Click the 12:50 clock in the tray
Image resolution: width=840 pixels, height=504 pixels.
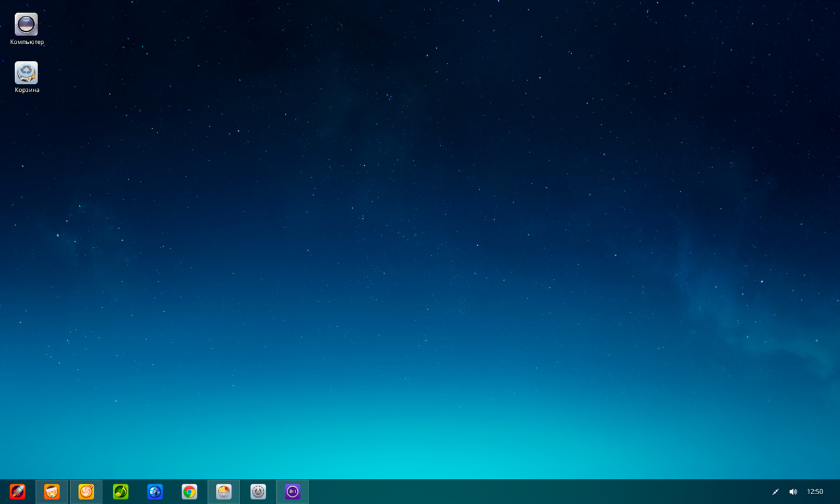click(815, 492)
